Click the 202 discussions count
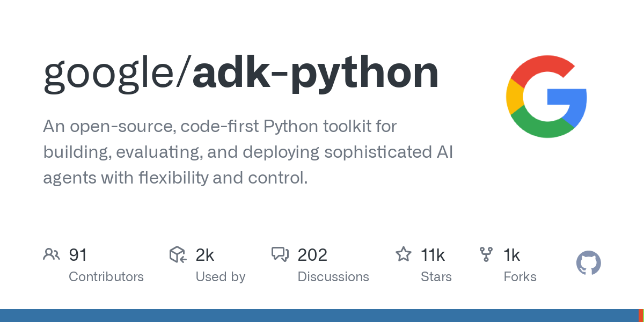This screenshot has width=644, height=322. pyautogui.click(x=312, y=255)
